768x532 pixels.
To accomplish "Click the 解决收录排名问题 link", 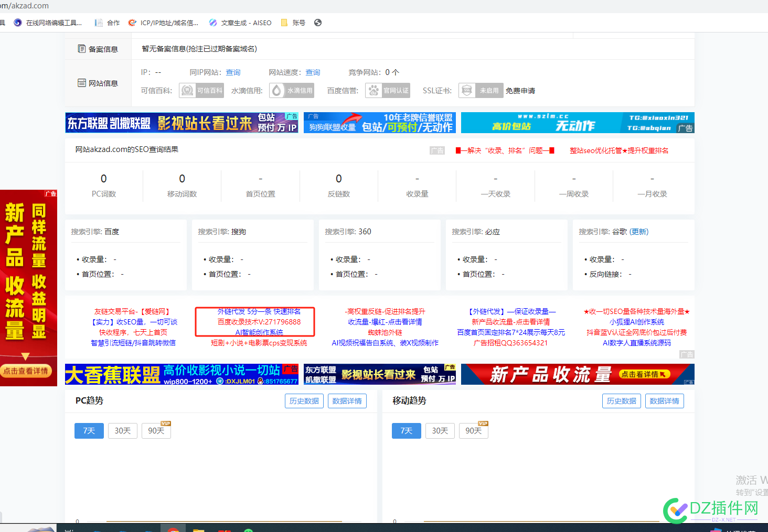I will (x=505, y=150).
